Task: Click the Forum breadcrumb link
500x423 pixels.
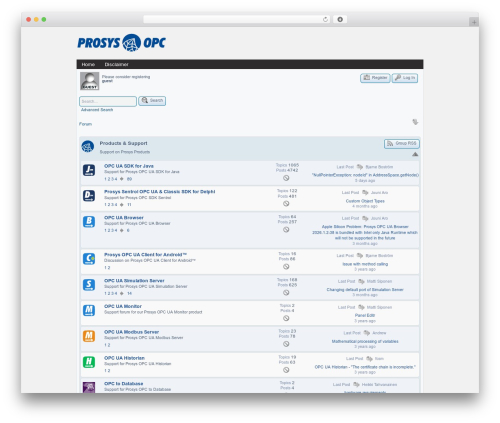Action: [85, 124]
